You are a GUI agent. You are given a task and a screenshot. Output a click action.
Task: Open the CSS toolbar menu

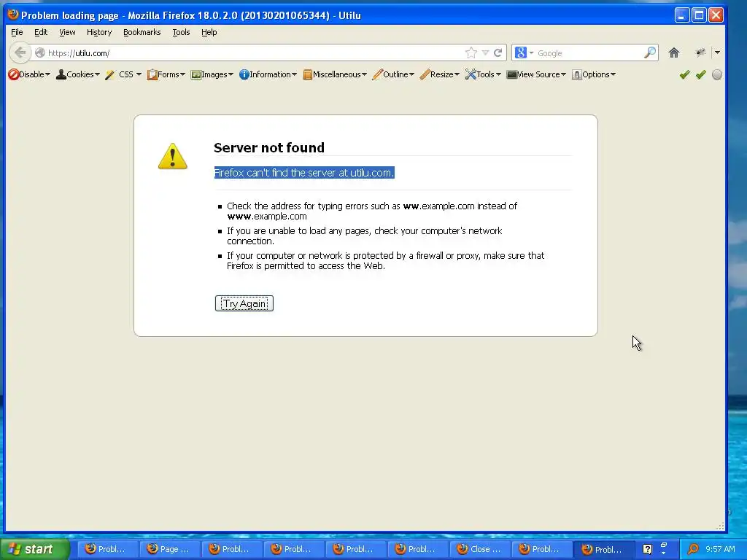pos(123,74)
